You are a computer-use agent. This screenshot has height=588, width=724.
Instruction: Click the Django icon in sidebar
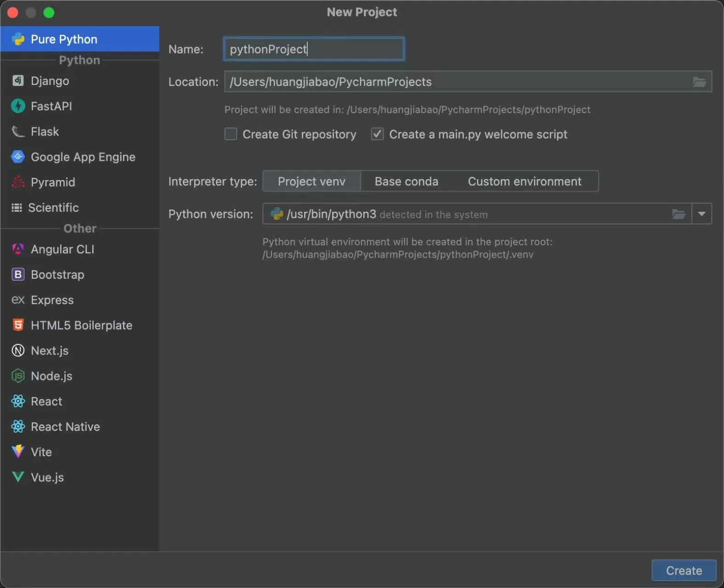(x=18, y=81)
